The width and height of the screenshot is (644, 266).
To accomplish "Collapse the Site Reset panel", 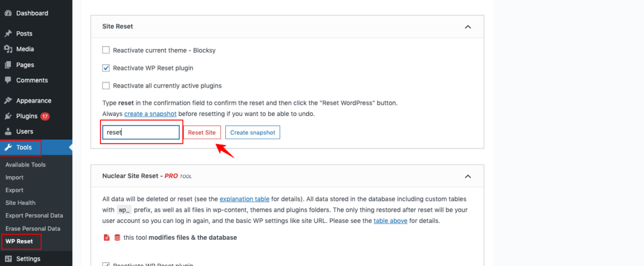I will click(467, 26).
